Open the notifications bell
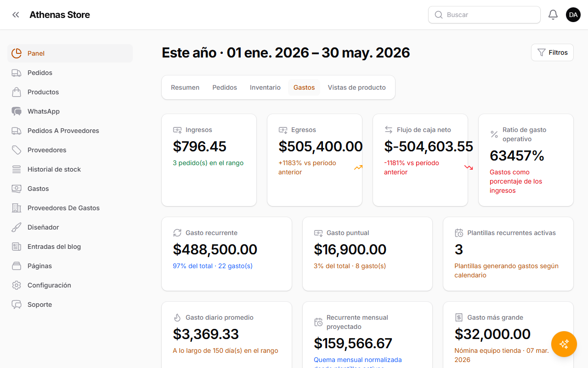This screenshot has height=368, width=588. [553, 15]
